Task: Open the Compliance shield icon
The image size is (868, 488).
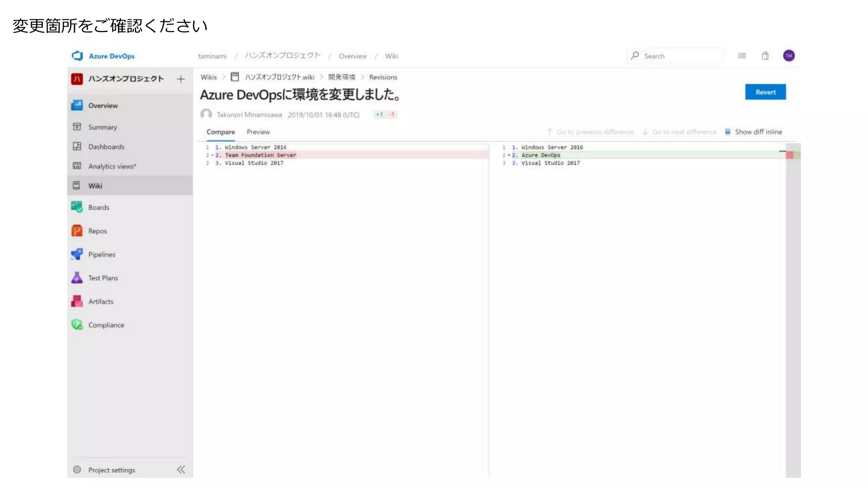Action: tap(77, 325)
